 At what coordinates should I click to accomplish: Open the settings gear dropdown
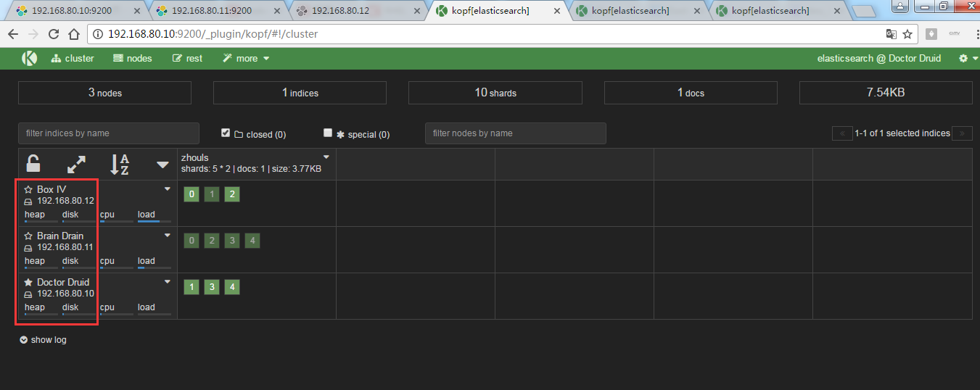968,58
